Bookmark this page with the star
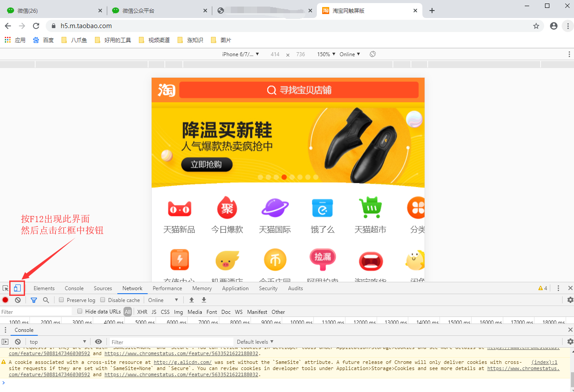The width and height of the screenshot is (574, 392). (536, 26)
